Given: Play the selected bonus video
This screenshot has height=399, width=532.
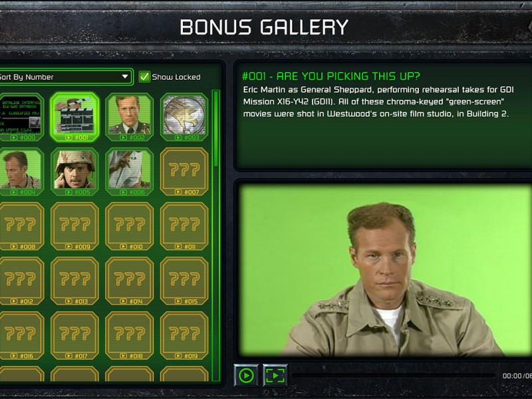Looking at the screenshot, I should pos(246,375).
